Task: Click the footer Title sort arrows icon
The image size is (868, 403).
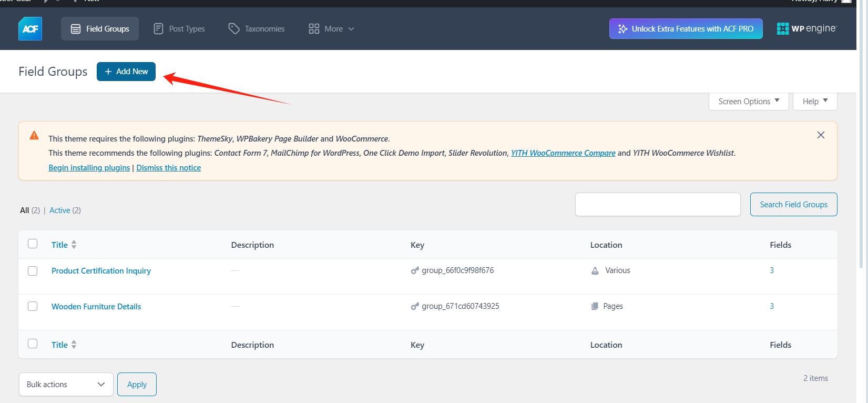Action: [x=74, y=345]
